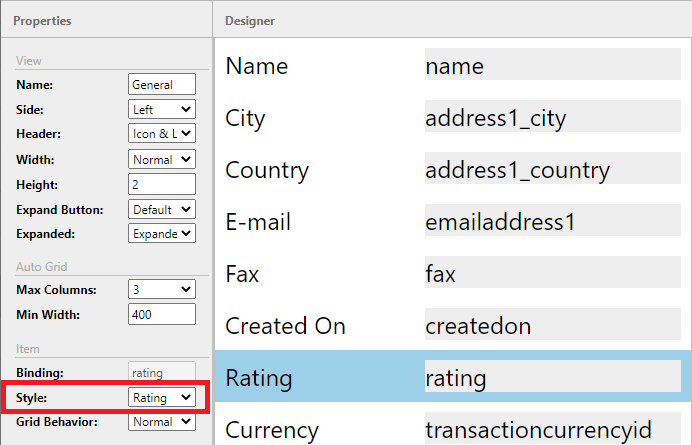Open the Expand Button dropdown
The image size is (692, 445).
tap(162, 210)
